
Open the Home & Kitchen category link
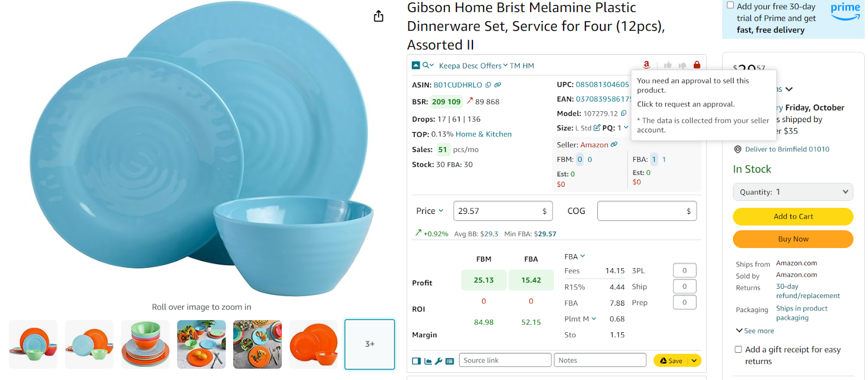tap(483, 134)
